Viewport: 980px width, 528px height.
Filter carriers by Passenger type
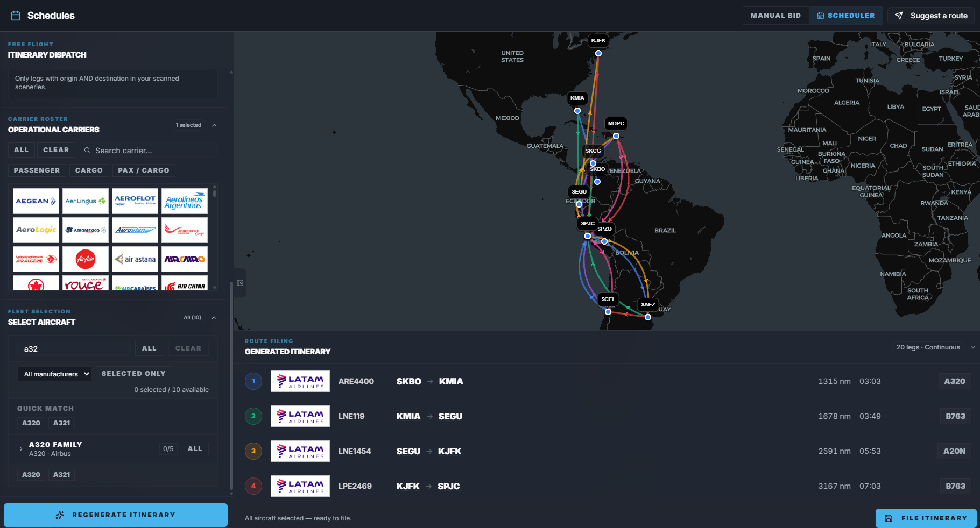pos(37,170)
